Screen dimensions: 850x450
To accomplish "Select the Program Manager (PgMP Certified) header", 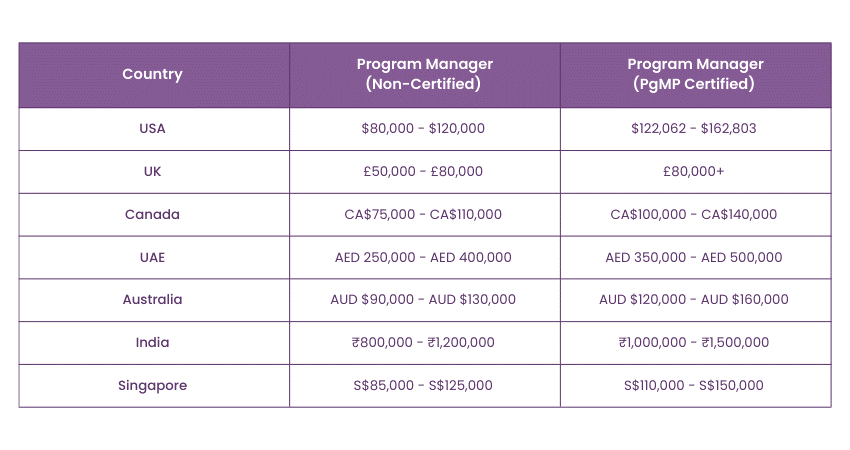I will click(694, 74).
